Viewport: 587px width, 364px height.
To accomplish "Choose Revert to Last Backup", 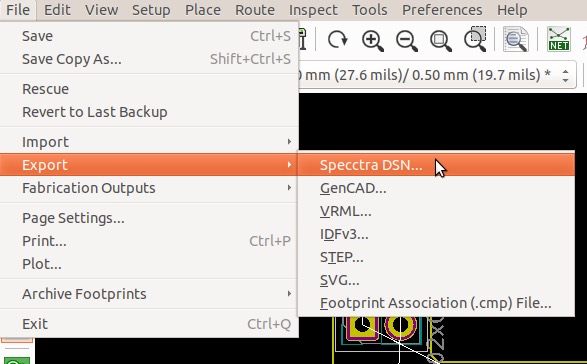I will pyautogui.click(x=149, y=112).
